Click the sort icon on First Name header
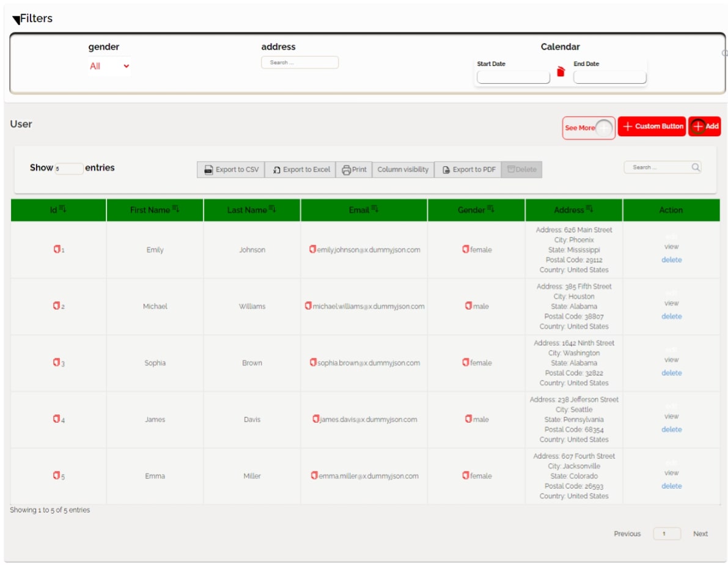This screenshot has height=565, width=728. tap(174, 209)
